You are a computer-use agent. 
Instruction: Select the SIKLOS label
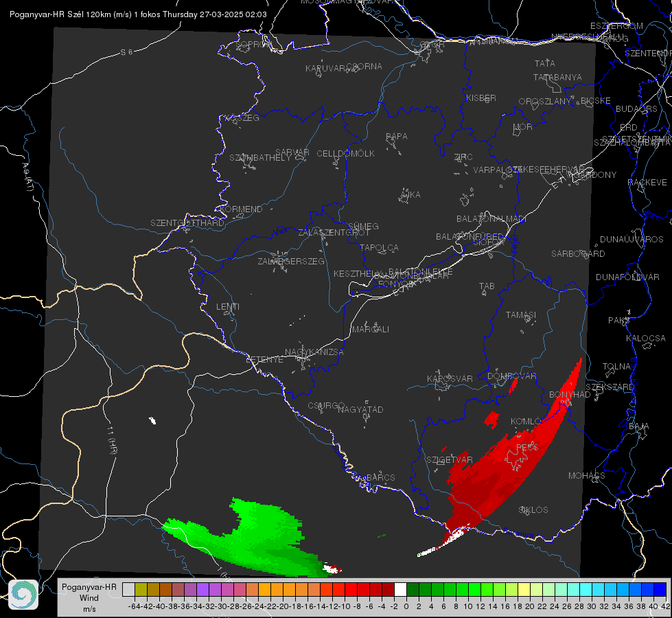(x=533, y=510)
